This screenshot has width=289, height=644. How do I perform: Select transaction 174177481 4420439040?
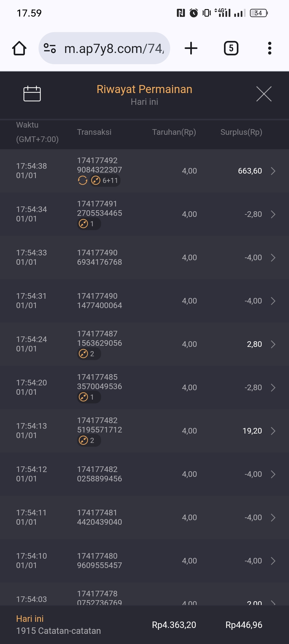click(x=99, y=517)
